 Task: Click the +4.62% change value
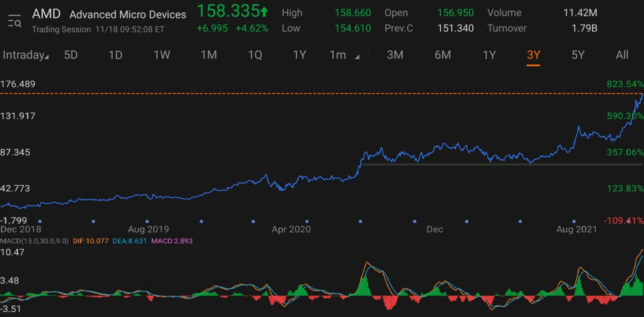click(x=252, y=28)
